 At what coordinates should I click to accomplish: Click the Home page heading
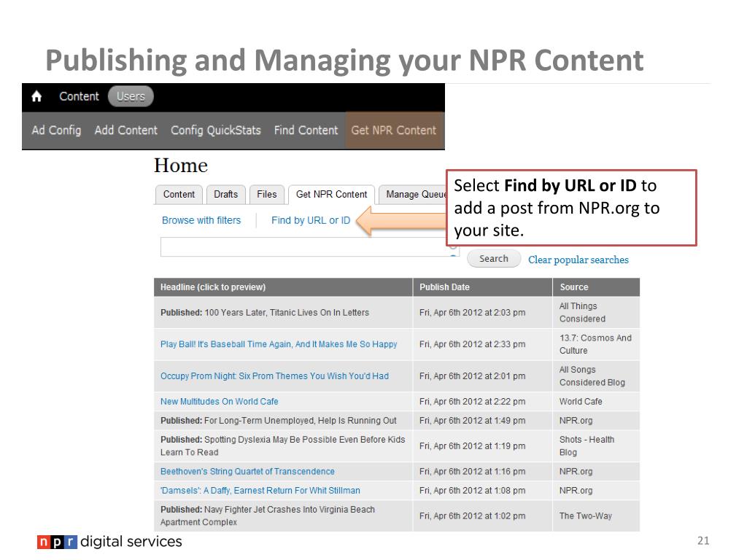[x=181, y=166]
